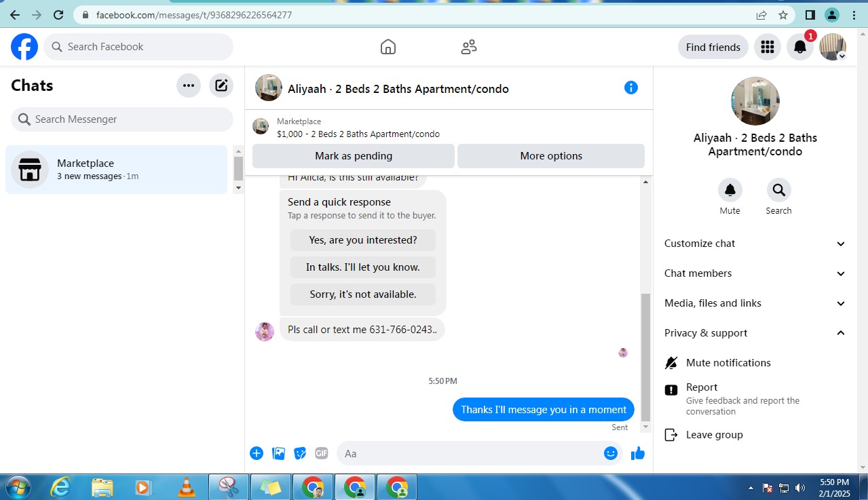Open conversation information blue icon
This screenshot has width=868, height=500.
[631, 88]
